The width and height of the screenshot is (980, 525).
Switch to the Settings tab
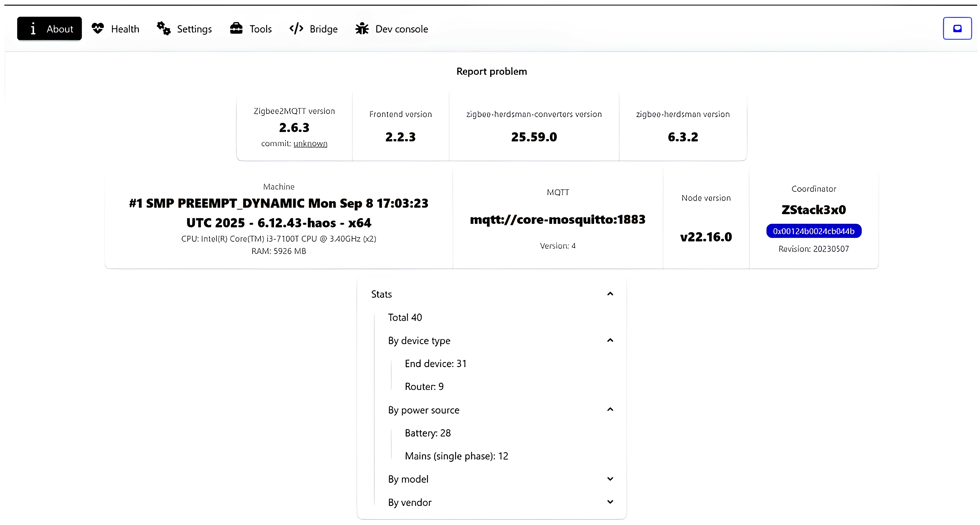pyautogui.click(x=194, y=29)
